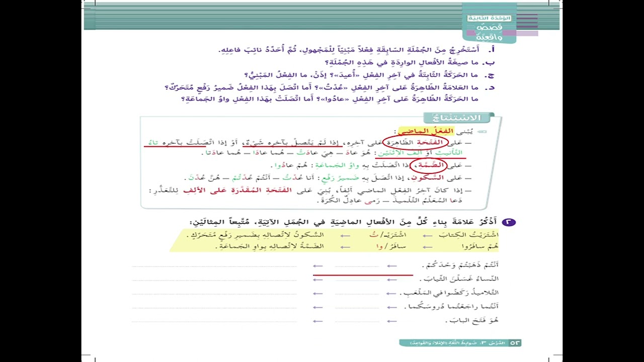Click the example sentence "هم سافروا"
Viewport: 644px width, 362px height.
click(x=480, y=246)
